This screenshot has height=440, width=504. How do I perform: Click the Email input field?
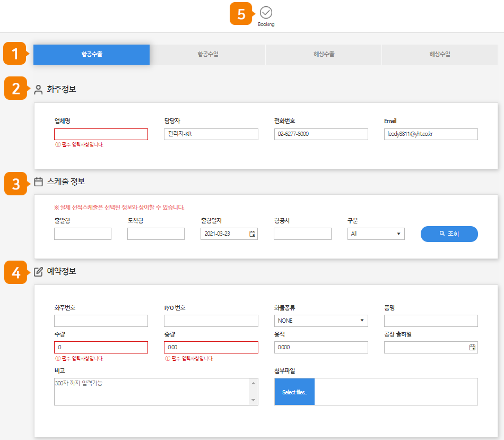tap(431, 134)
